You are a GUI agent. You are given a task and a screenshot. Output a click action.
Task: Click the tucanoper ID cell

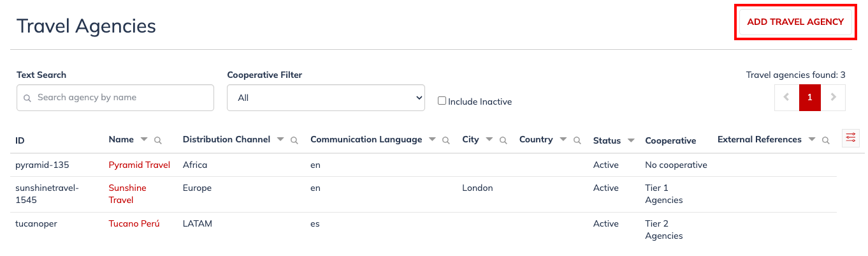tap(36, 224)
